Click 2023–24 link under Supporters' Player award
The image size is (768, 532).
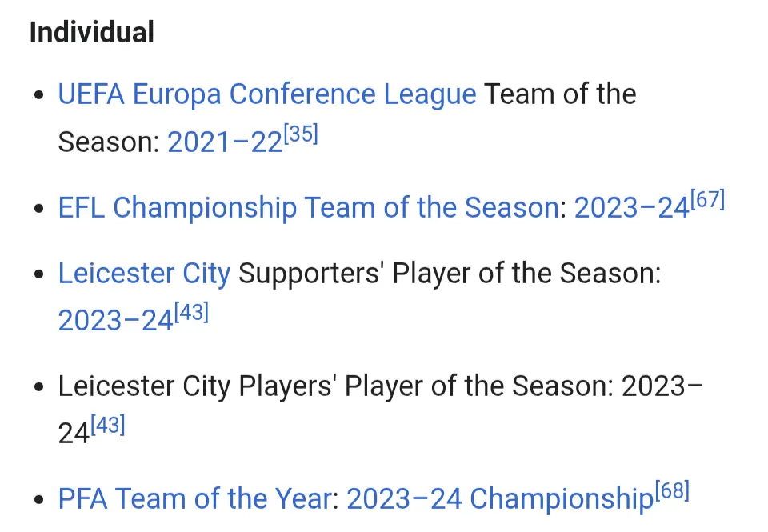point(115,321)
